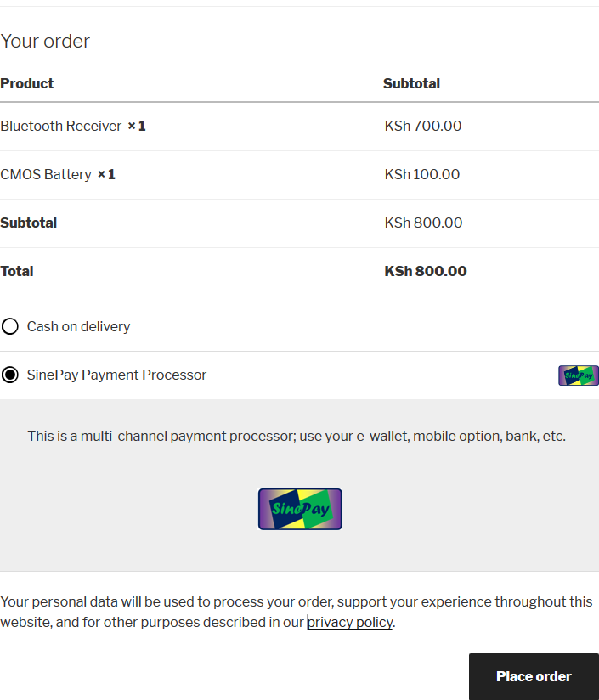Select Cash on delivery radio button
Viewport: 599px width, 700px height.
(x=10, y=326)
